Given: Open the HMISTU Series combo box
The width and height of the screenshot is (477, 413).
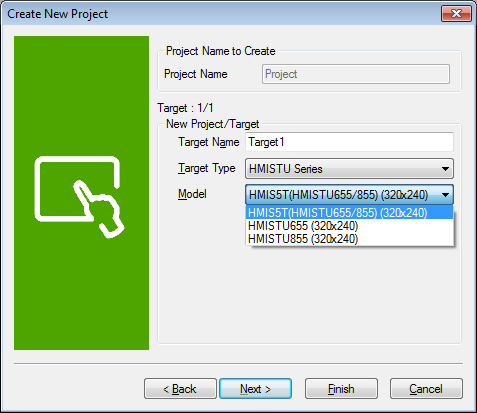Looking at the screenshot, I should [349, 169].
